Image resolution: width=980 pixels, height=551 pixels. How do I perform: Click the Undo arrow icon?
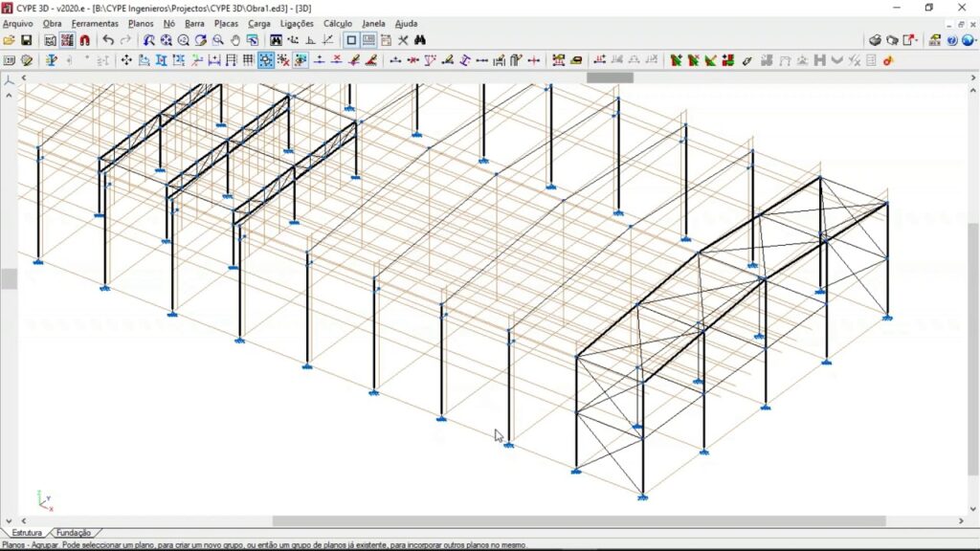(108, 40)
